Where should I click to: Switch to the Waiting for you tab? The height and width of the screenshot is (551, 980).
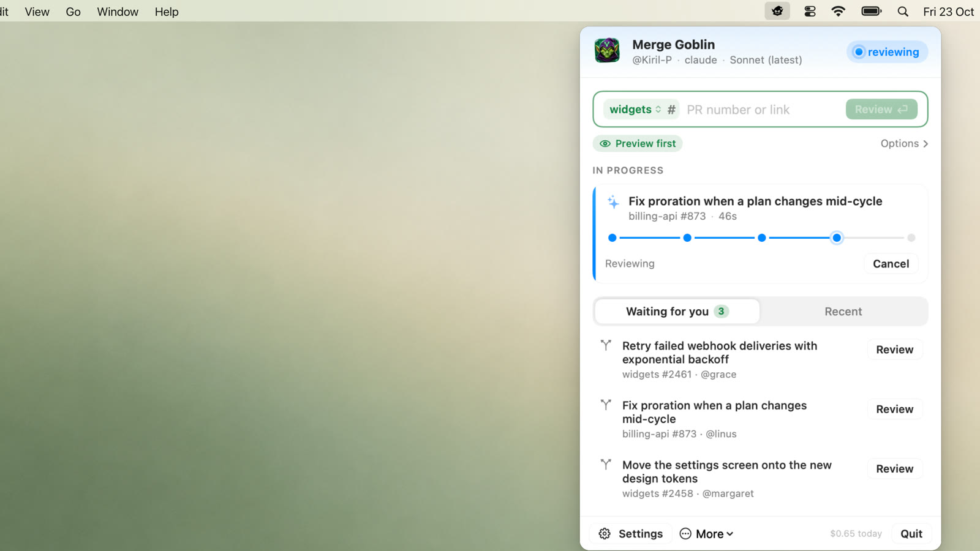pos(677,312)
